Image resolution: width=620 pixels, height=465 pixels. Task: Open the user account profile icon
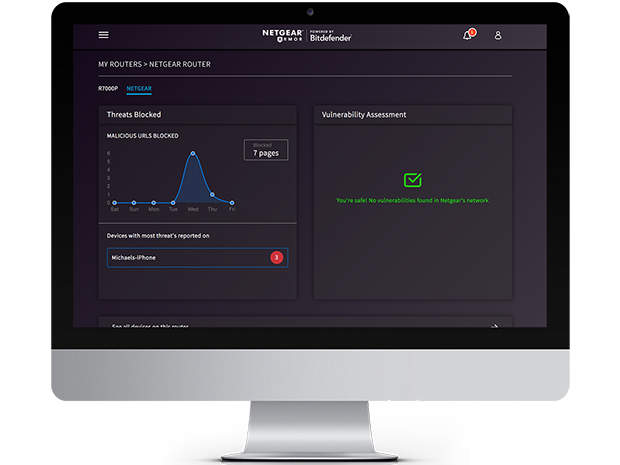click(x=498, y=35)
